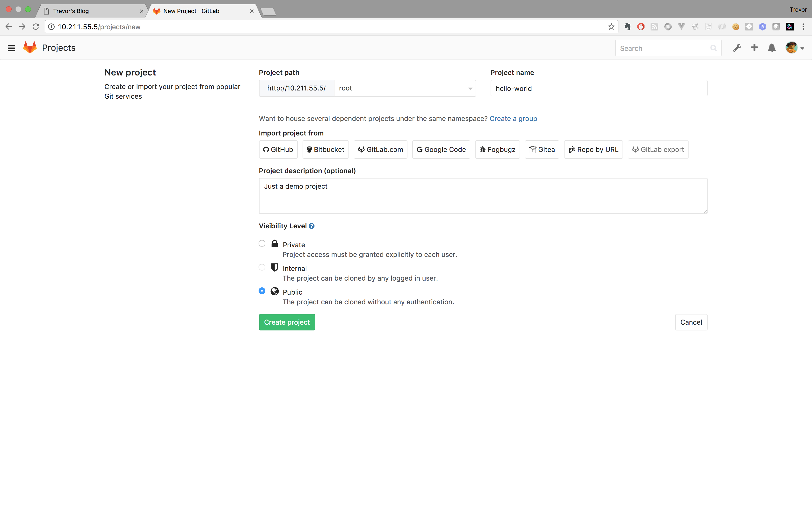
Task: Click the Internal shield icon
Action: click(x=275, y=268)
